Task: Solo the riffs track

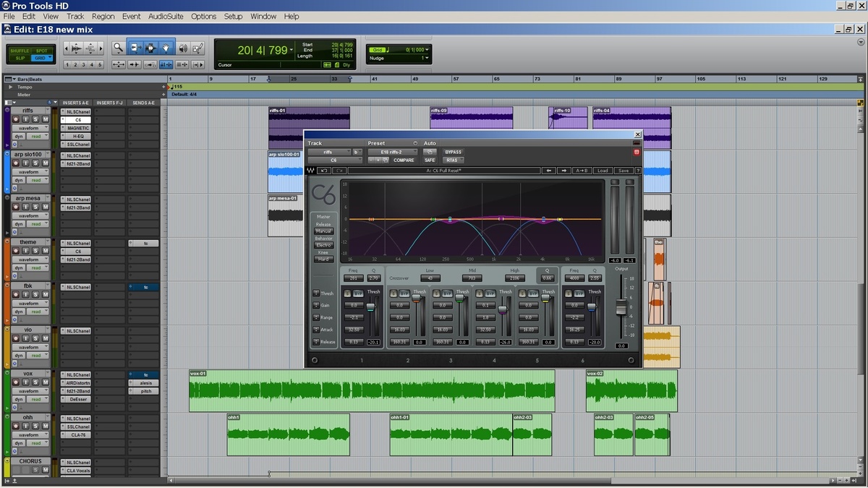Action: click(x=36, y=119)
